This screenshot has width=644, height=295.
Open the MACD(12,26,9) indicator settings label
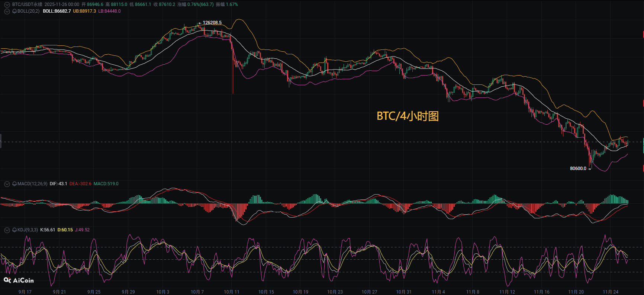[32, 184]
